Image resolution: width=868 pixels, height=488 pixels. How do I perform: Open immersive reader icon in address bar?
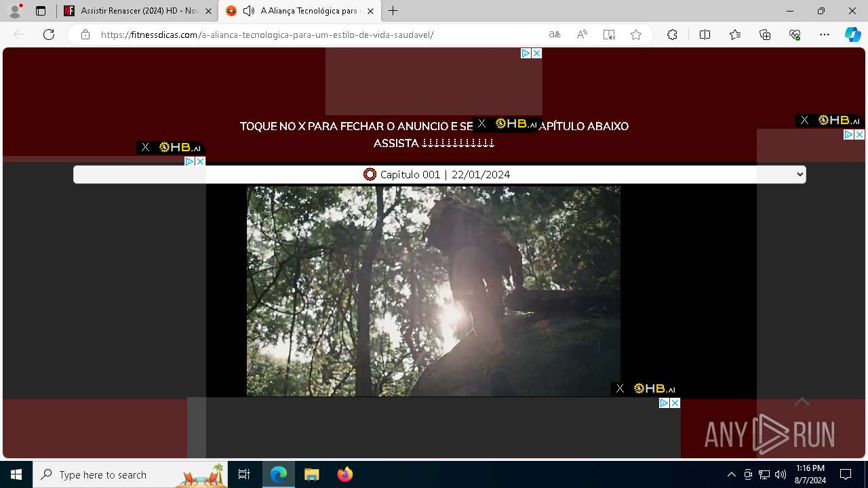pos(609,35)
